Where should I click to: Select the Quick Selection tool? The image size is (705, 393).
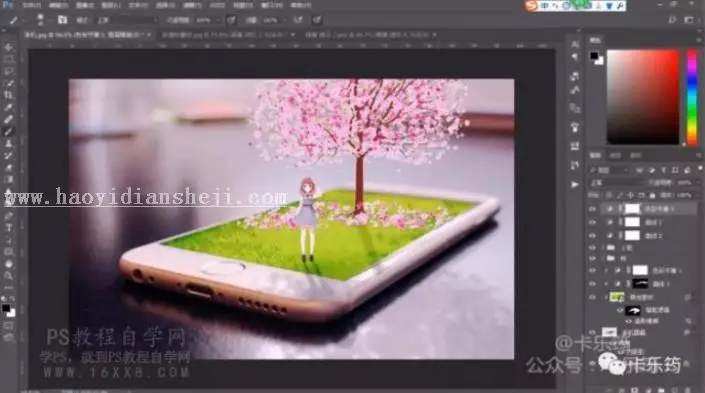click(x=9, y=83)
